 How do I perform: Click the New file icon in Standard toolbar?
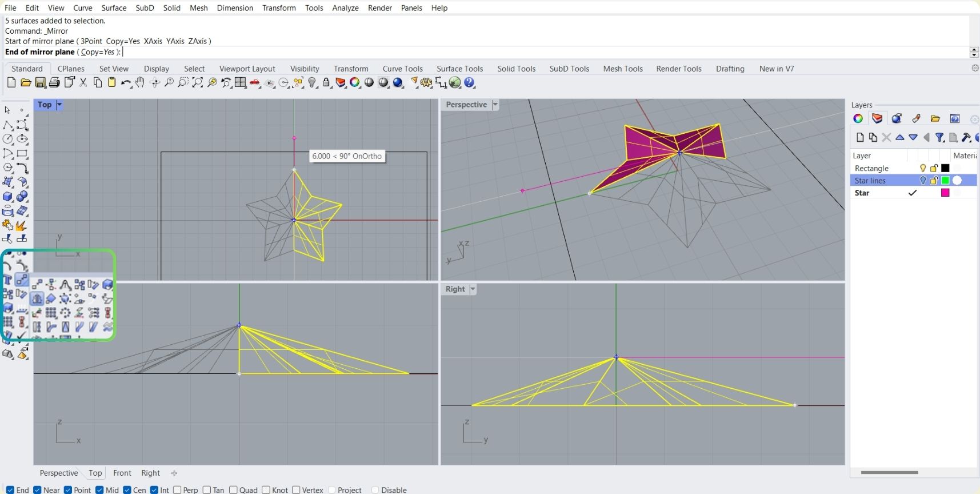pyautogui.click(x=11, y=83)
